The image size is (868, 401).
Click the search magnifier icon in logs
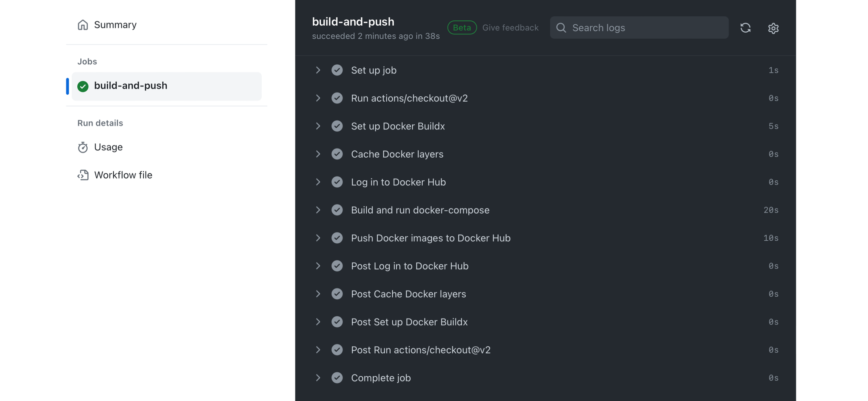(x=561, y=28)
